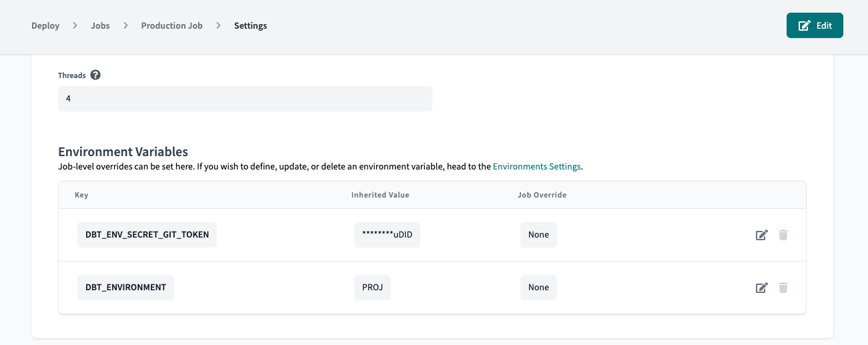Delete the DBT_ENVIRONMENT job override
Viewport: 868px width, 345px height.
pos(783,288)
